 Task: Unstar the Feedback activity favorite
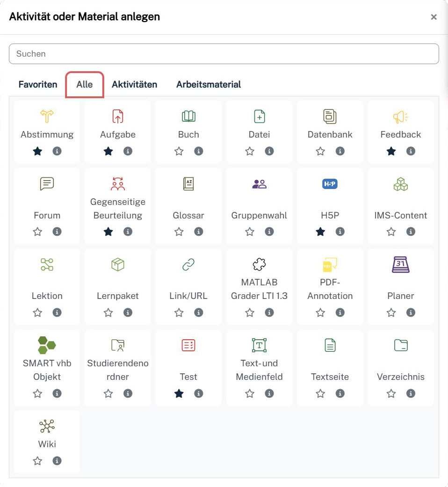pos(391,151)
